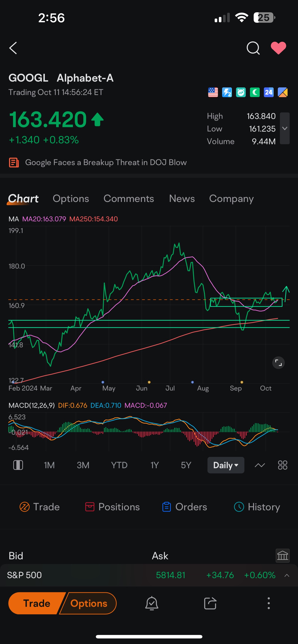Tap the orange Trade bottom button
Image resolution: width=298 pixels, height=644 pixels.
pos(37,603)
